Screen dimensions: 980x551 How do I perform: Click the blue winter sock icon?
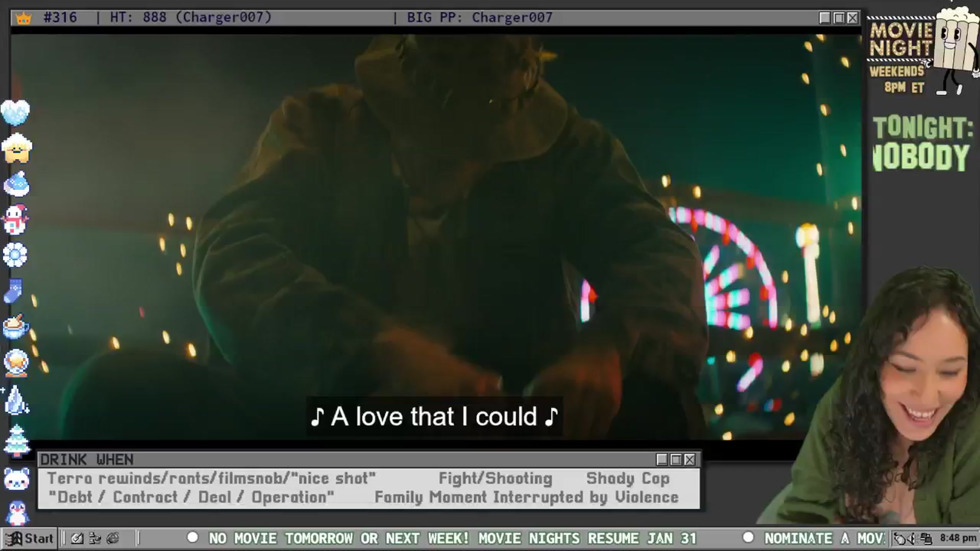tap(14, 291)
